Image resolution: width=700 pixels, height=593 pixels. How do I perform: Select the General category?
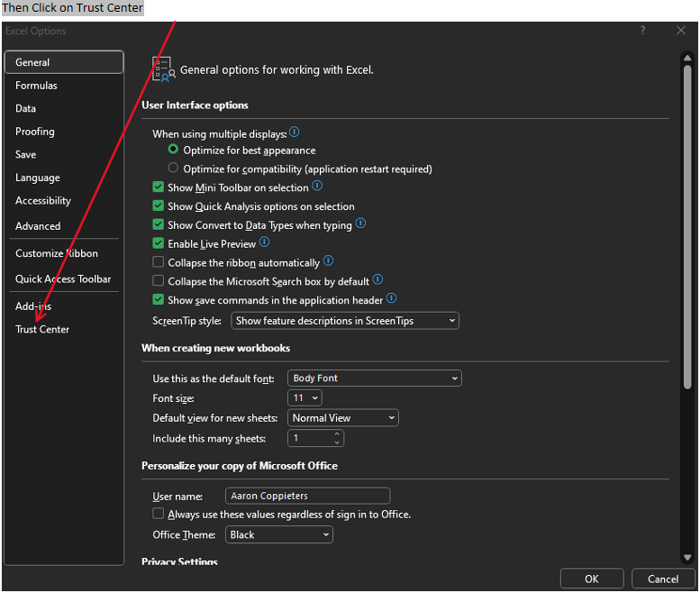[x=64, y=62]
